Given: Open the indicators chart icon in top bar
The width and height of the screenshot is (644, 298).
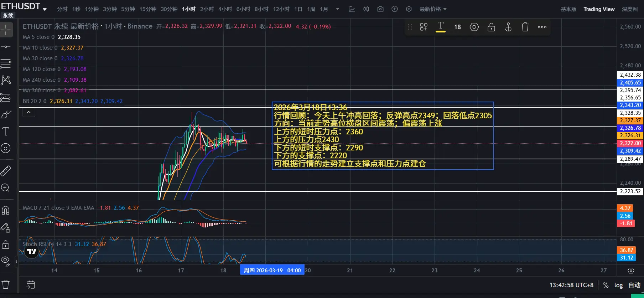Looking at the screenshot, I should click(x=352, y=9).
